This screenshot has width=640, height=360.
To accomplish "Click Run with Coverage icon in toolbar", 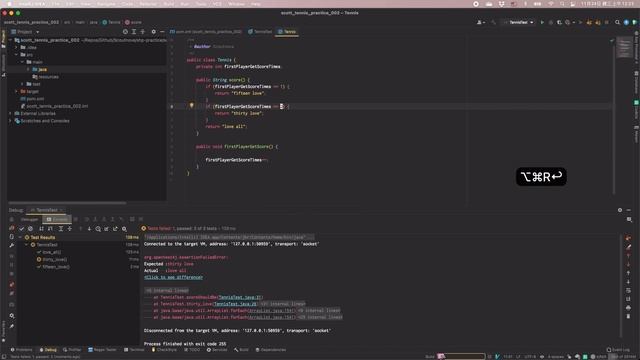I will (559, 22).
